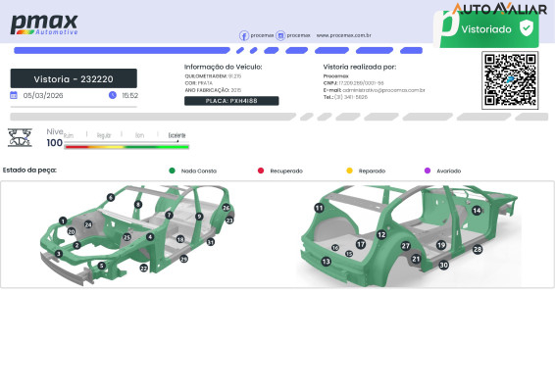Viewport: 555px width, 392px height.
Task: Select part marker 6 on front chassis roof
Action: click(x=111, y=197)
